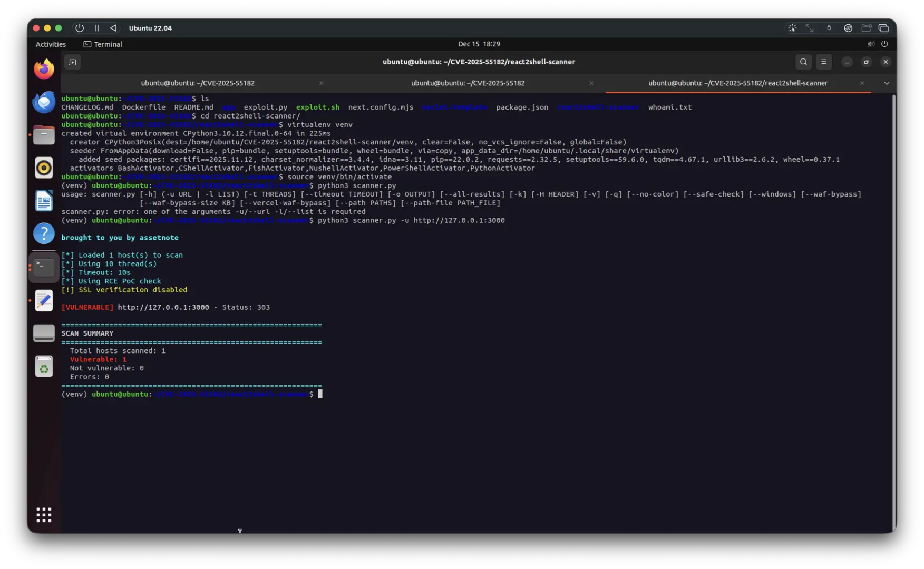This screenshot has height=569, width=924.
Task: Open the terminal hamburger menu
Action: 824,62
